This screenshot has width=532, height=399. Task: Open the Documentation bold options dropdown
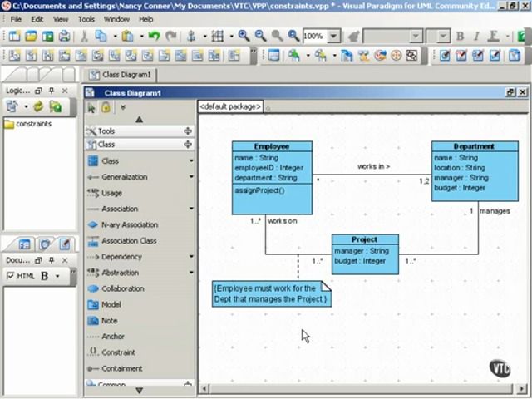click(57, 276)
